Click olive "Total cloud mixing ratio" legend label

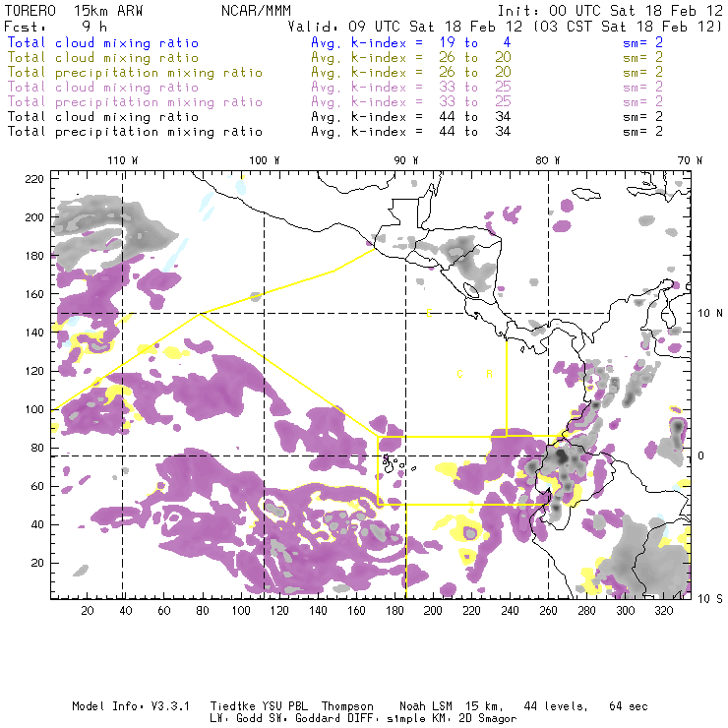(x=103, y=58)
